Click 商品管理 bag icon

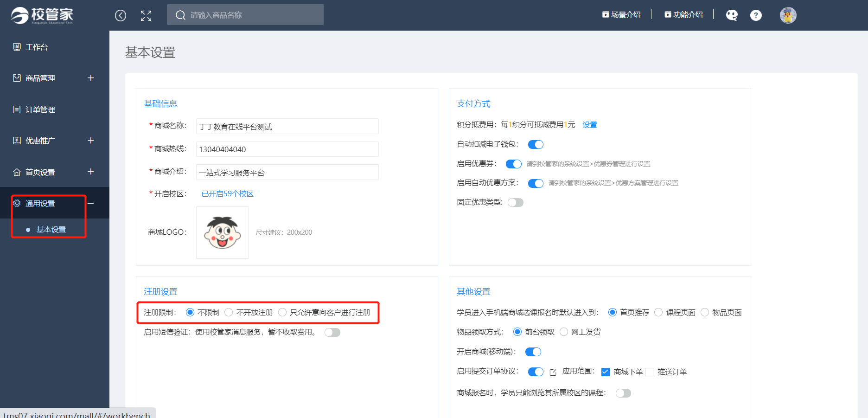(17, 78)
